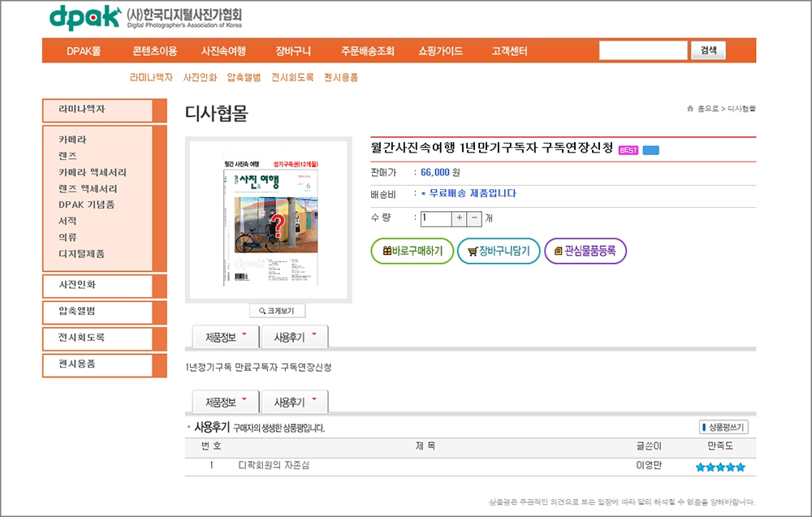Decrease quantity with the minus button
Image resolution: width=812 pixels, height=517 pixels.
point(475,218)
